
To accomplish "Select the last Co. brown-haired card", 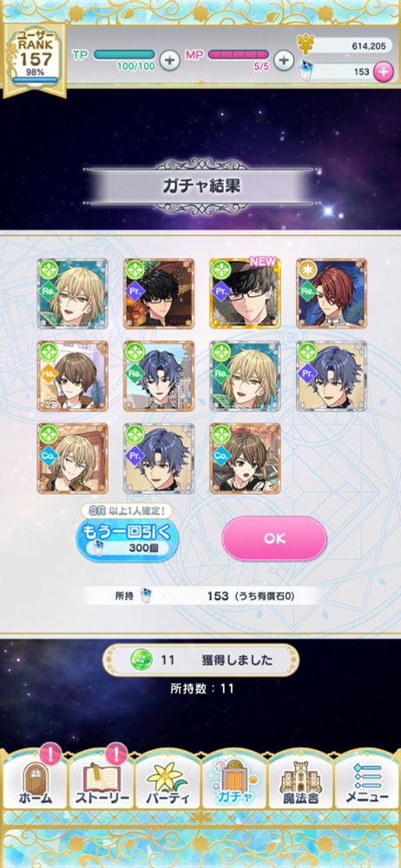I will (246, 458).
